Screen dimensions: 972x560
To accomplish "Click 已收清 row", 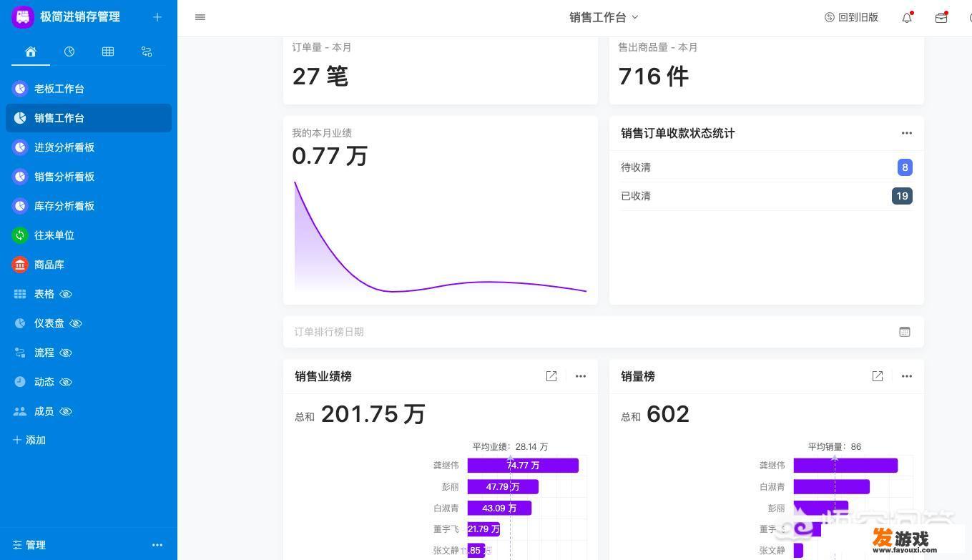I will [767, 196].
